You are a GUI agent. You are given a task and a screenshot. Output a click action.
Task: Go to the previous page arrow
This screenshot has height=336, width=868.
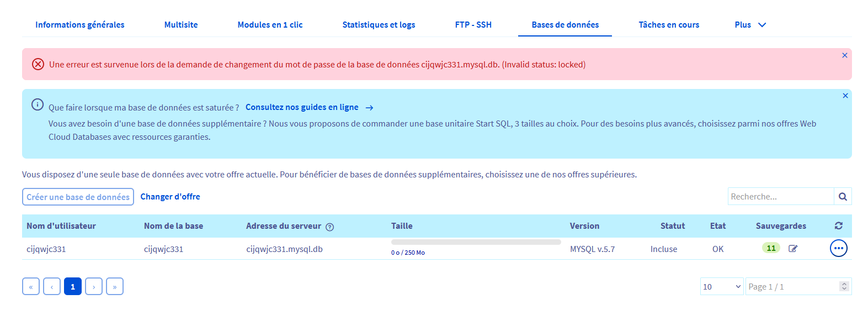click(52, 286)
